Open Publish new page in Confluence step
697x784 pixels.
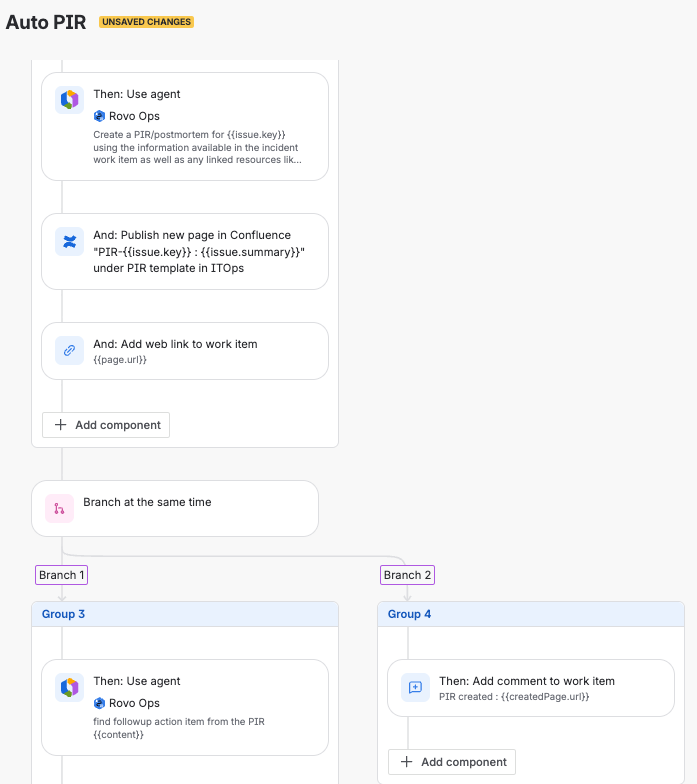(x=185, y=252)
